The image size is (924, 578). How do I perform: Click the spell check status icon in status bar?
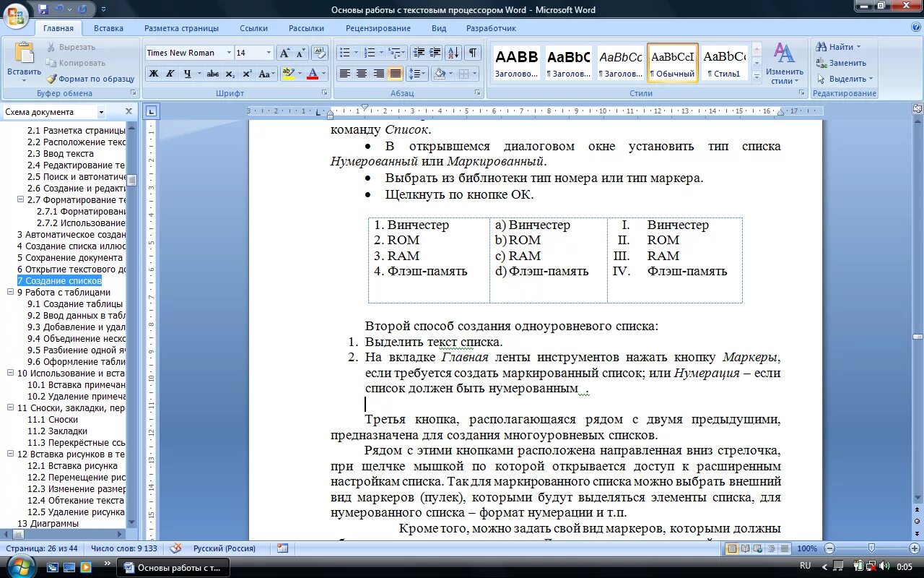175,548
